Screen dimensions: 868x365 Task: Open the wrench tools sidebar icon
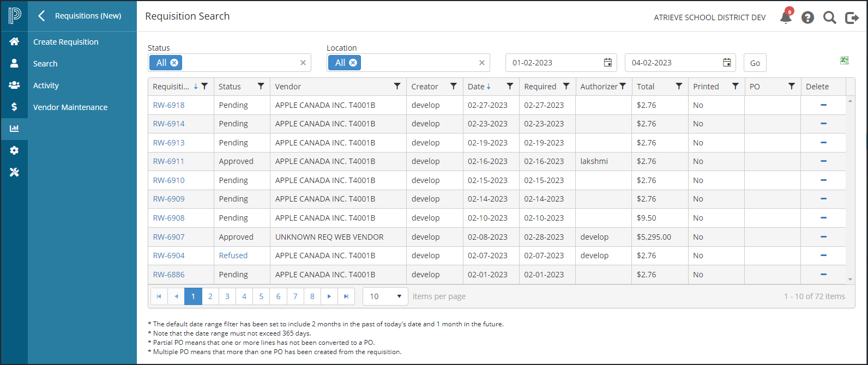14,172
